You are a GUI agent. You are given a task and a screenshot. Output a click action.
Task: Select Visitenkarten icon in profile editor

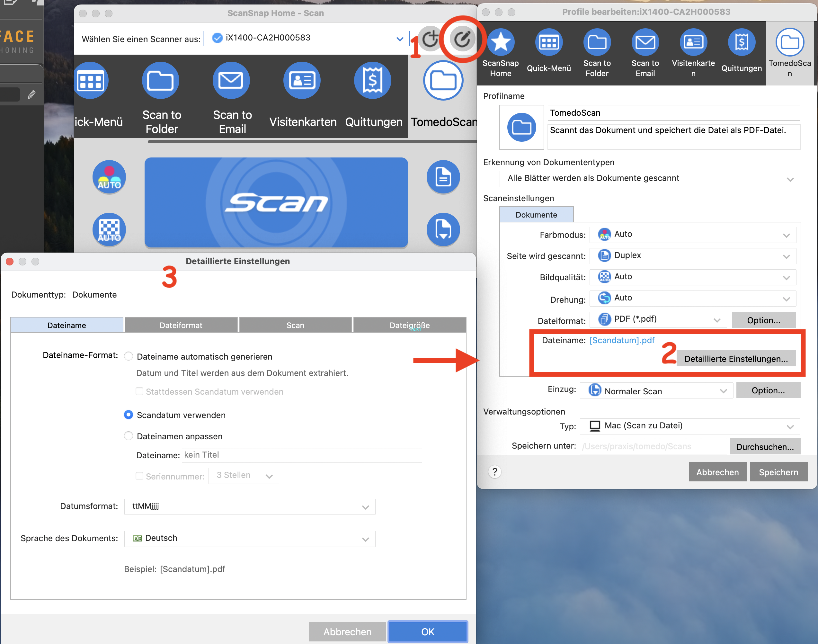[x=693, y=42]
